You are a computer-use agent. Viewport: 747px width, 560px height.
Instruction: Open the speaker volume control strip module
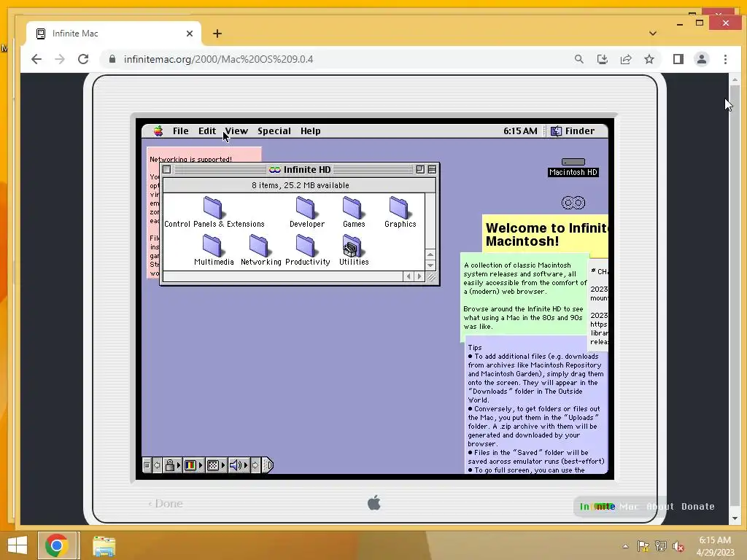(x=239, y=465)
